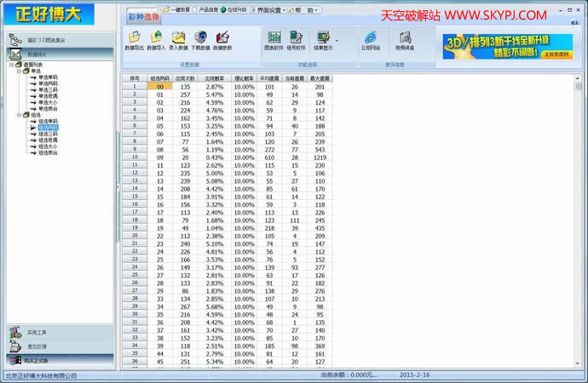Collapse the 遗漏列表 root tree node

pyautogui.click(x=12, y=65)
